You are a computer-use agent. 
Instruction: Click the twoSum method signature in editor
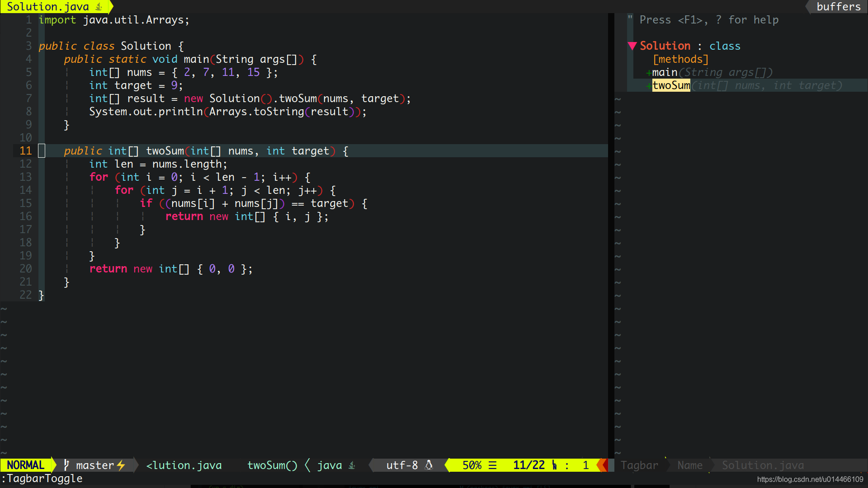pyautogui.click(x=206, y=151)
